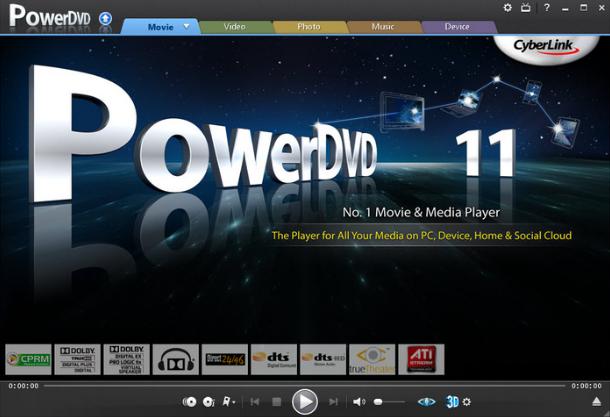Click the TrueTheater logo thumbnail
The image size is (610, 417).
372,359
